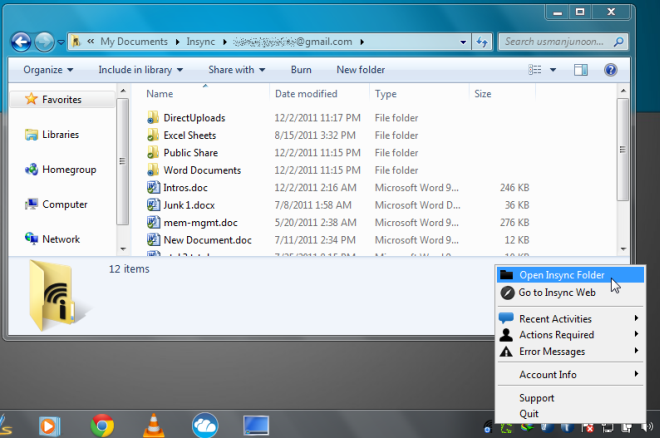Toggle the preview pane icon
Screen dimensions: 660x438
581,70
